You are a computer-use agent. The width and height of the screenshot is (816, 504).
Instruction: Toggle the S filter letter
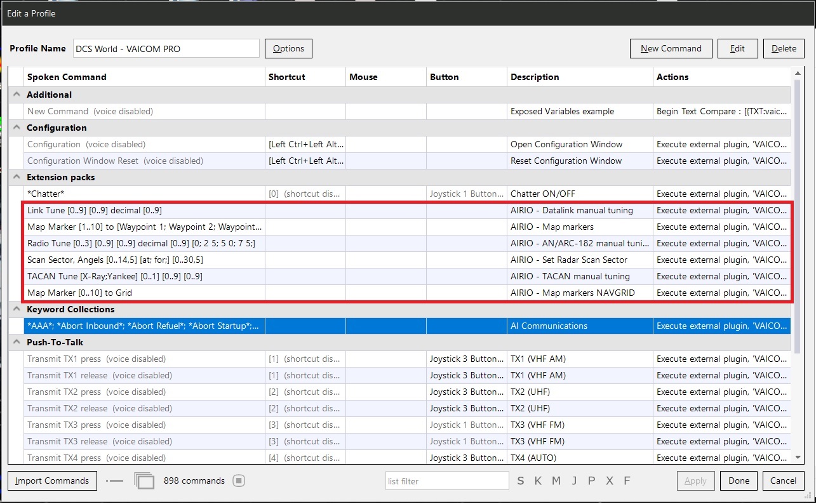click(x=521, y=481)
